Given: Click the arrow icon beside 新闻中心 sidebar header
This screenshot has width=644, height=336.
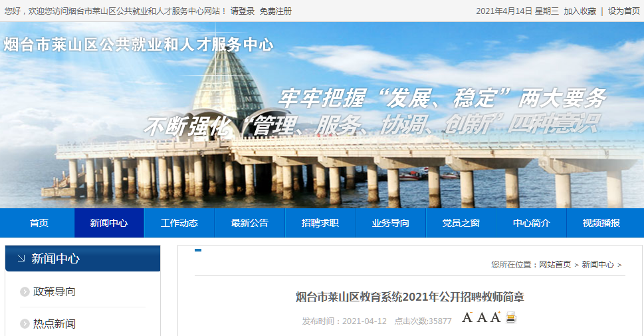Looking at the screenshot, I should click(21, 258).
